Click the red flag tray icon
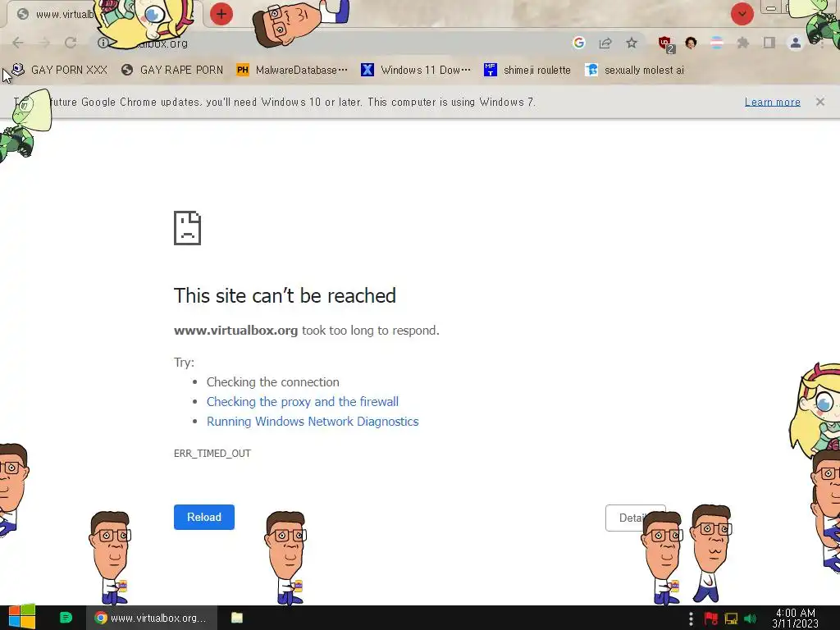The image size is (840, 630). pyautogui.click(x=711, y=619)
